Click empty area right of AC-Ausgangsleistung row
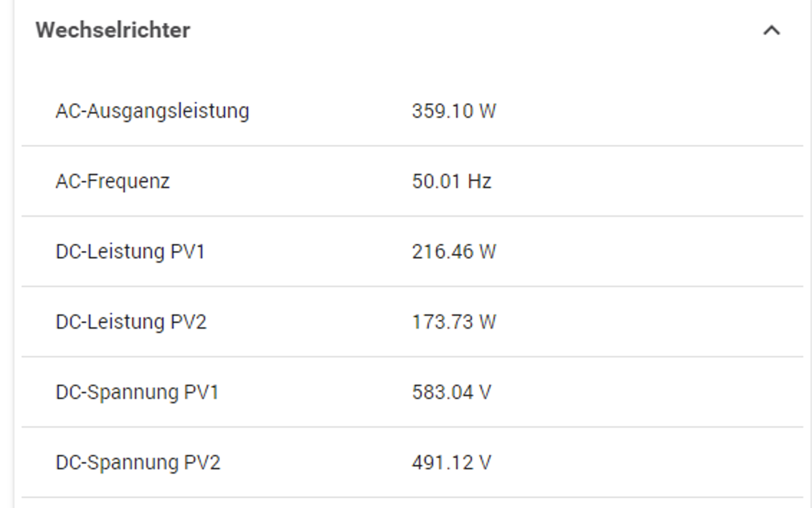This screenshot has height=508, width=812. [647, 110]
